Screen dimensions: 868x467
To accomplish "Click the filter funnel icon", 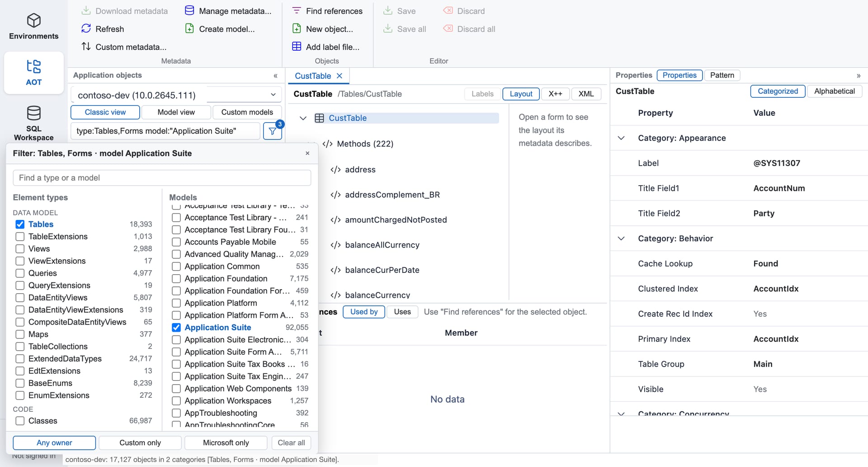I will tap(273, 131).
